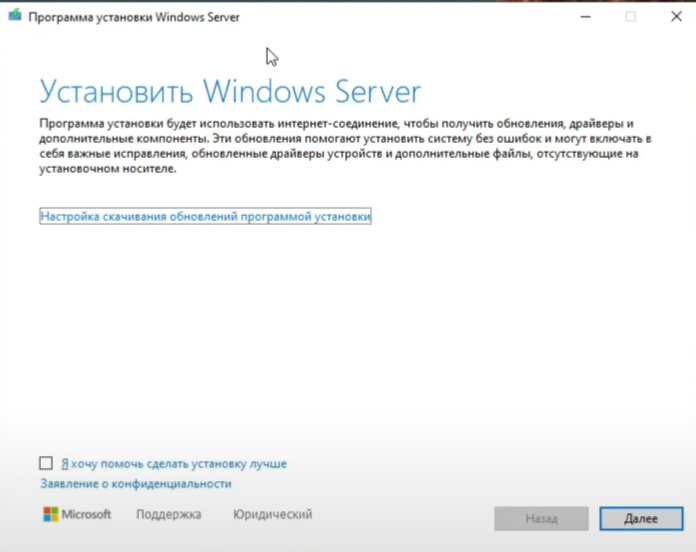Click the setup program icon in title bar

click(x=13, y=17)
